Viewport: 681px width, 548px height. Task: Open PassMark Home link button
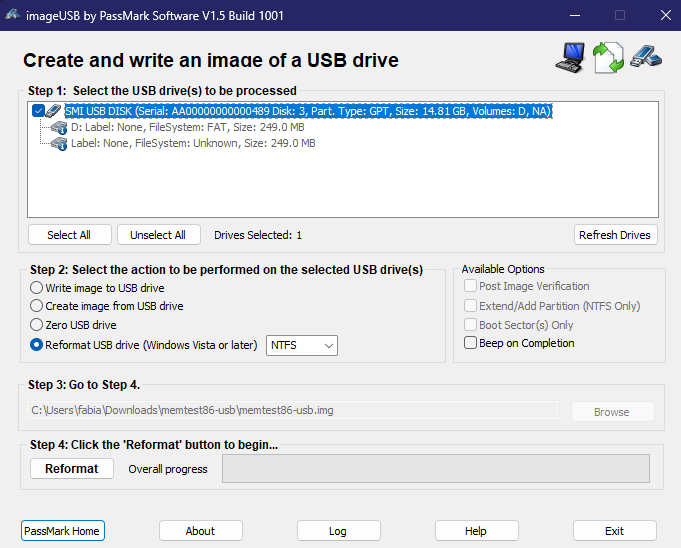(63, 531)
